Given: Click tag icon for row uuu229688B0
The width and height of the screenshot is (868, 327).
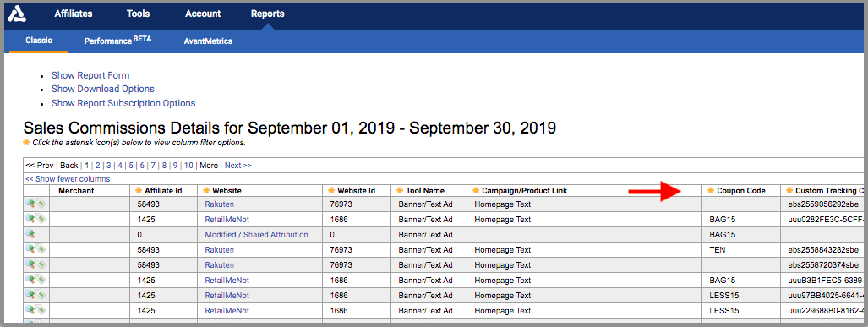Looking at the screenshot, I should [41, 310].
